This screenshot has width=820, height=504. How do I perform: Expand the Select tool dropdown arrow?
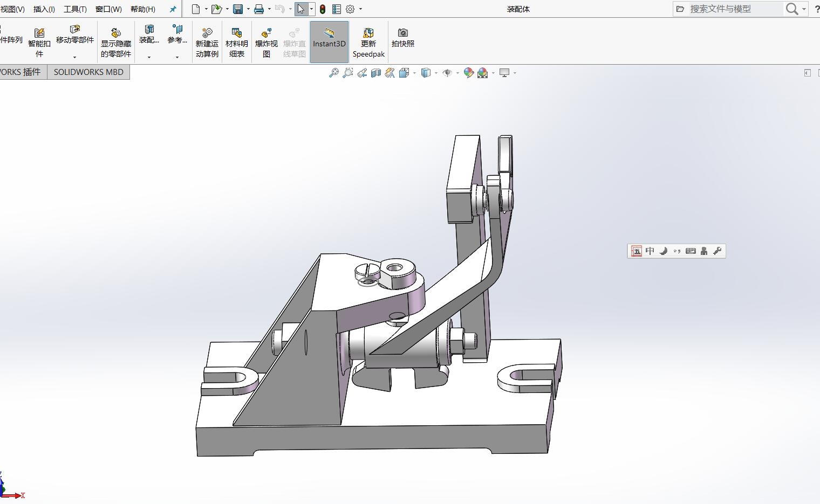(311, 9)
